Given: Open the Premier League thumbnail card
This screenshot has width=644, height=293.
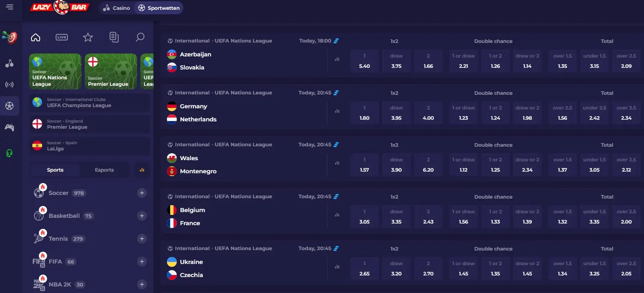Looking at the screenshot, I should tap(111, 72).
